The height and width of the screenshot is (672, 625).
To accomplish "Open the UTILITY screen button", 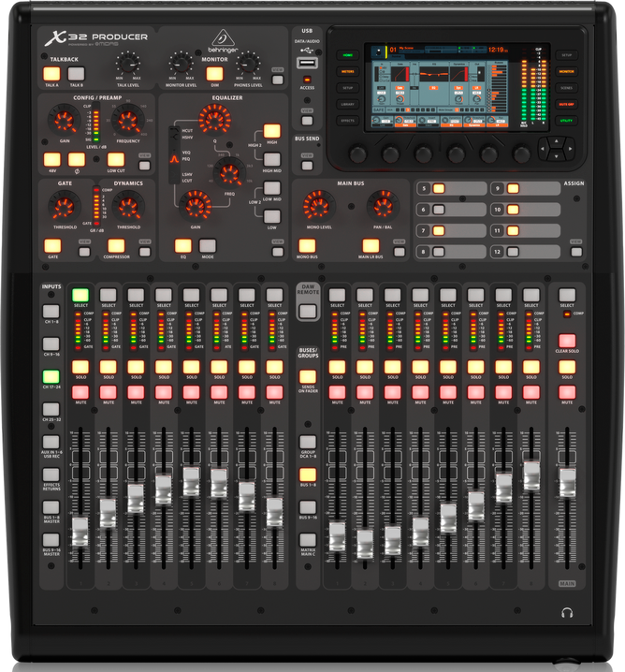I will tap(566, 121).
